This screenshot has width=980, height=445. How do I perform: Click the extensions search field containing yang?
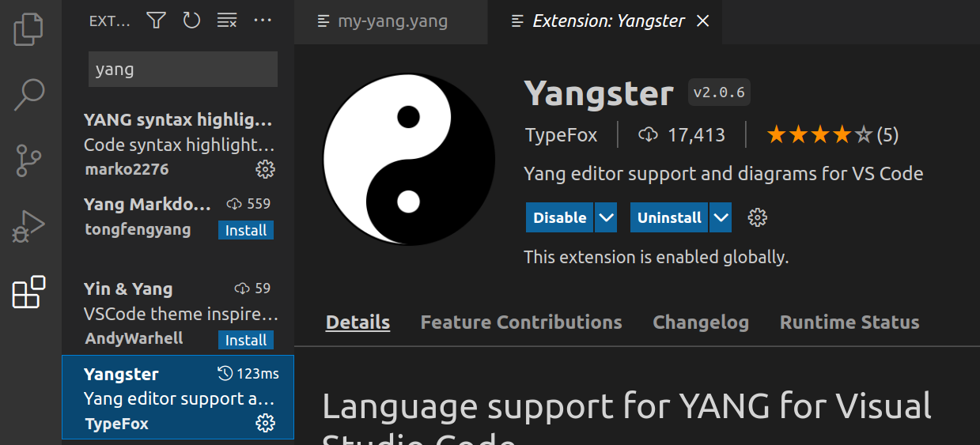pos(183,69)
